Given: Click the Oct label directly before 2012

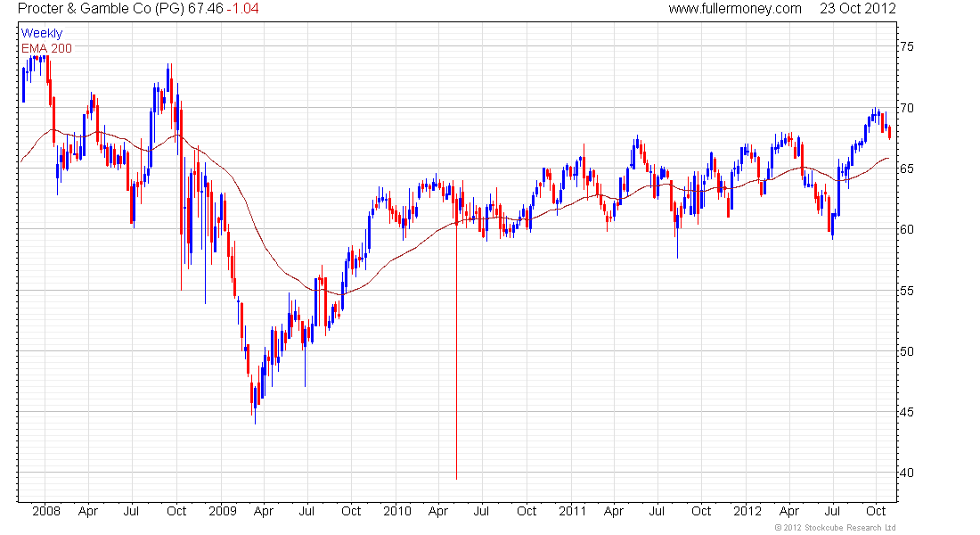Looking at the screenshot, I should tap(701, 511).
